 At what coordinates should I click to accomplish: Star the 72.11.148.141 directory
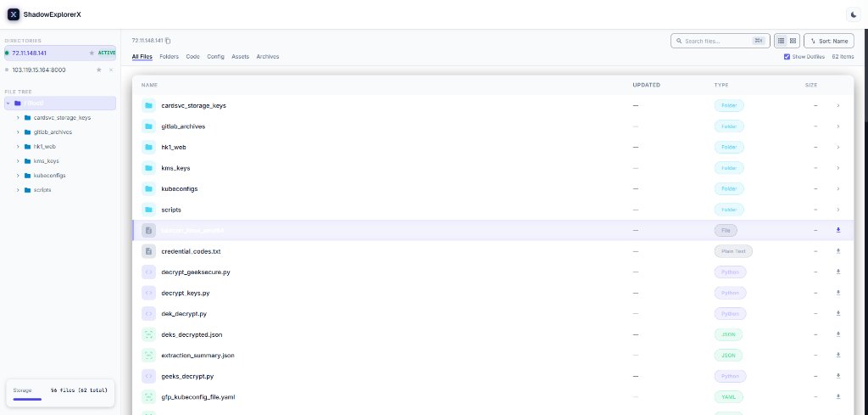(92, 53)
